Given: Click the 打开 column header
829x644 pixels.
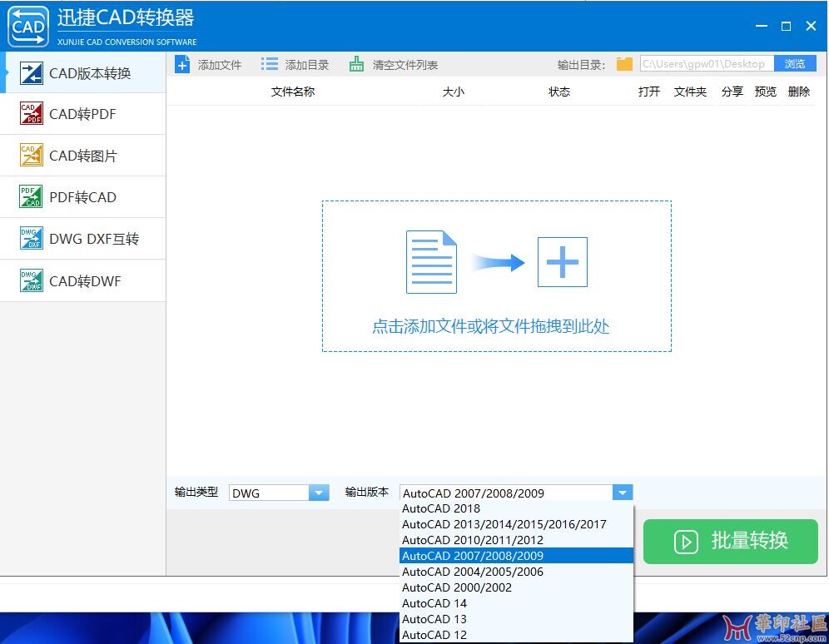Looking at the screenshot, I should point(648,92).
